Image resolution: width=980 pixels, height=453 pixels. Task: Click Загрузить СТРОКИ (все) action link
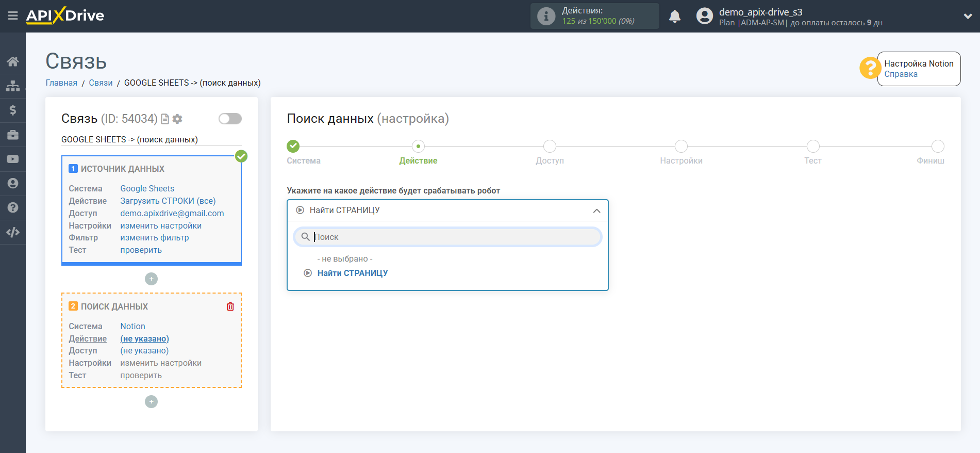pos(168,201)
